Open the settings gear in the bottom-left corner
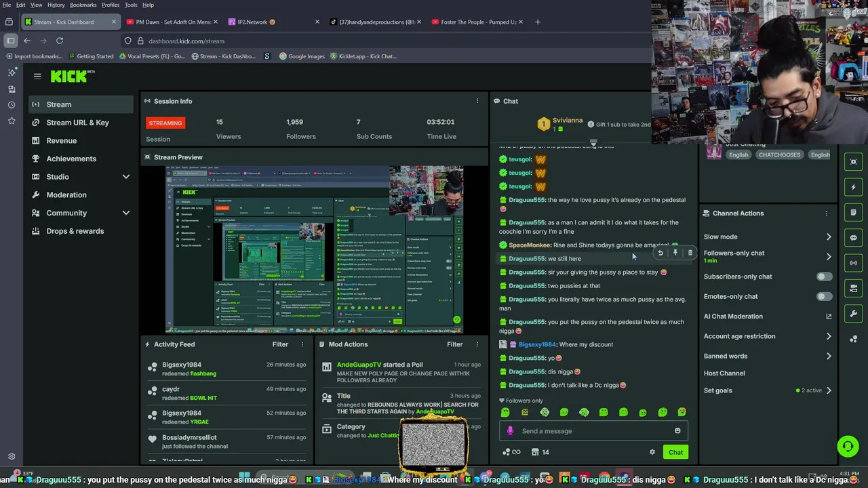 [x=12, y=457]
